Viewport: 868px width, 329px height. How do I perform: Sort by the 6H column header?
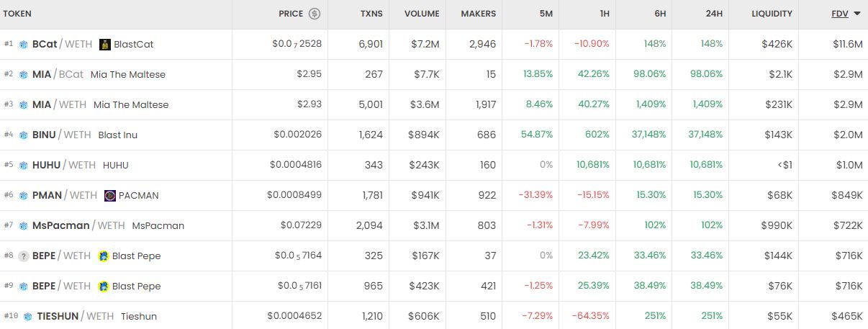pyautogui.click(x=659, y=14)
